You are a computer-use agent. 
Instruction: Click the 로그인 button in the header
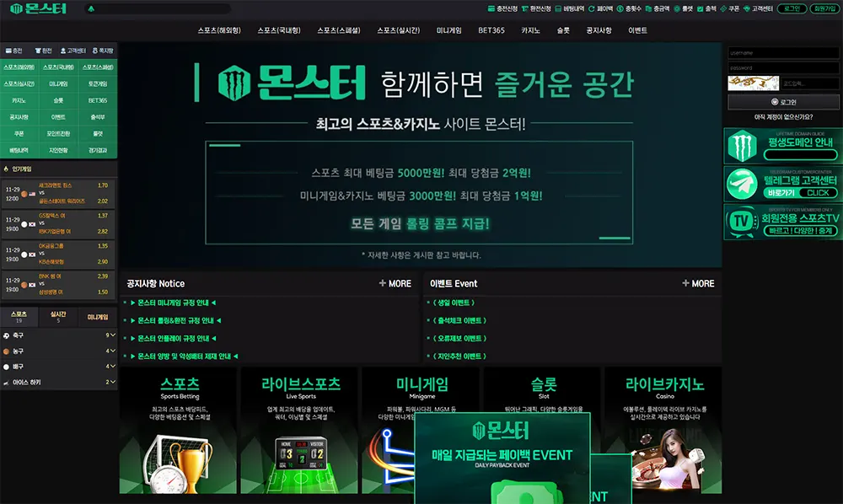pyautogui.click(x=792, y=8)
